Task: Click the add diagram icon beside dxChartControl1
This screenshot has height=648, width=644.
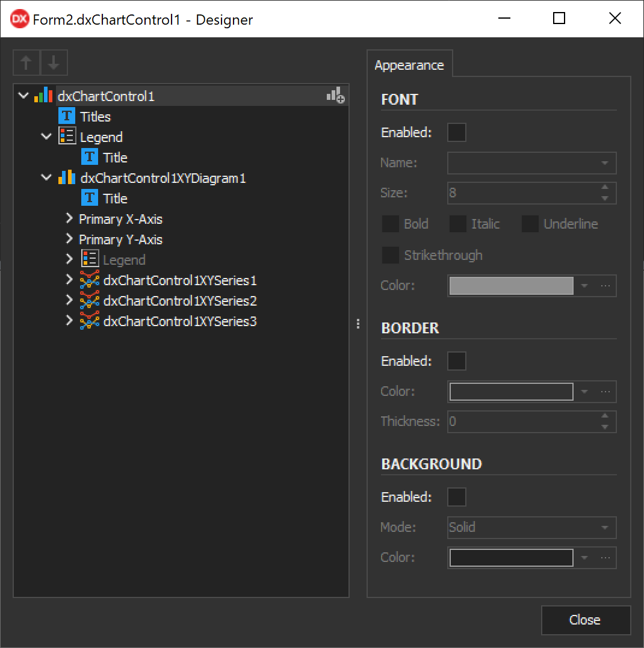Action: [x=335, y=96]
